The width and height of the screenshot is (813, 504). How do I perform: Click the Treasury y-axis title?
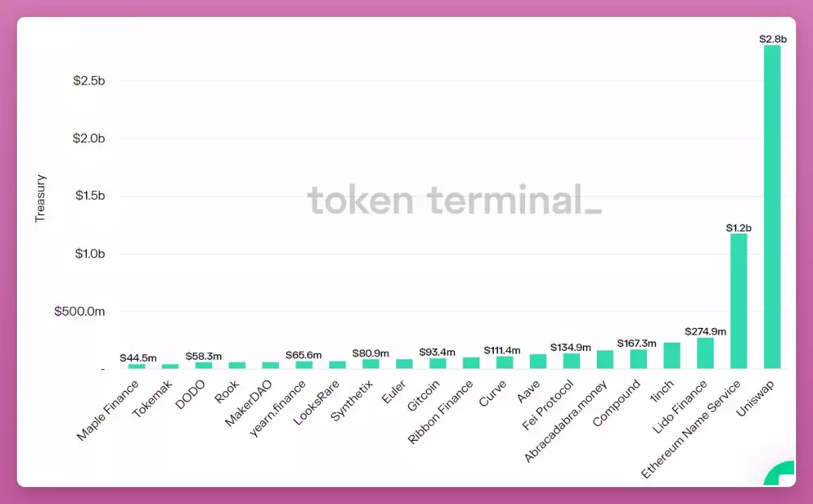click(x=40, y=198)
